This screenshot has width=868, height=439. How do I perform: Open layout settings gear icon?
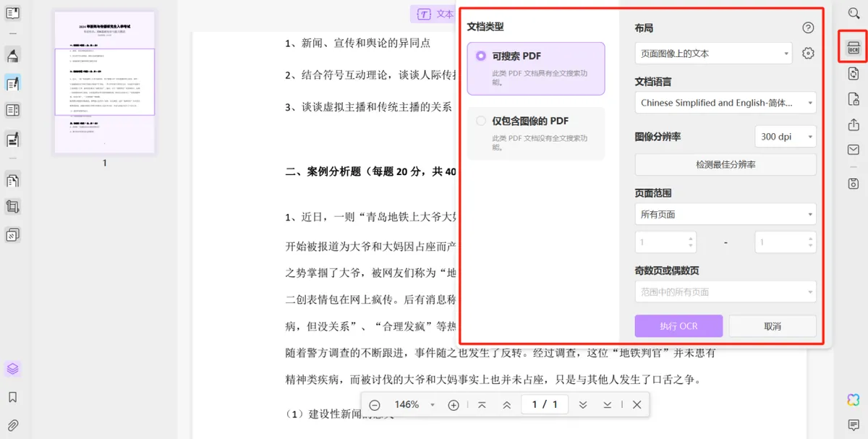point(809,54)
